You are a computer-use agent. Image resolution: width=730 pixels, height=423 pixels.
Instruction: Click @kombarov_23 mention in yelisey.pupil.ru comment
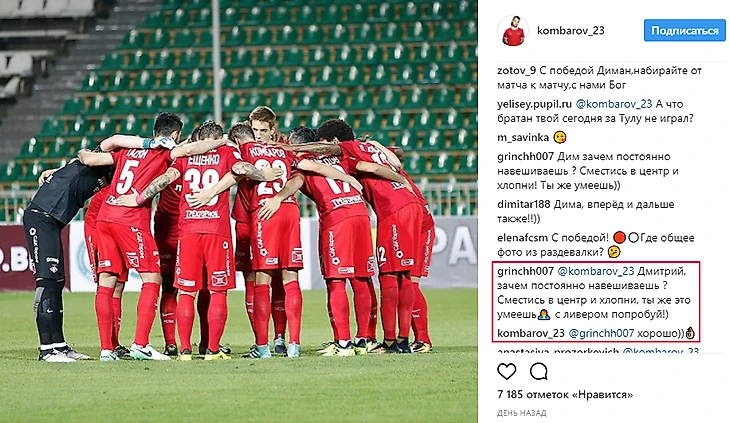[x=614, y=104]
